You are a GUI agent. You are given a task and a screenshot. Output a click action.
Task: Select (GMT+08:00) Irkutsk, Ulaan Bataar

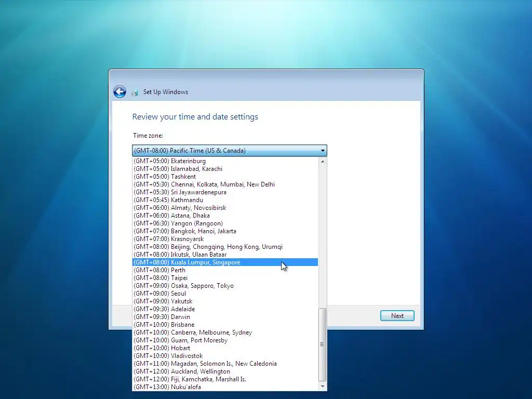point(225,255)
